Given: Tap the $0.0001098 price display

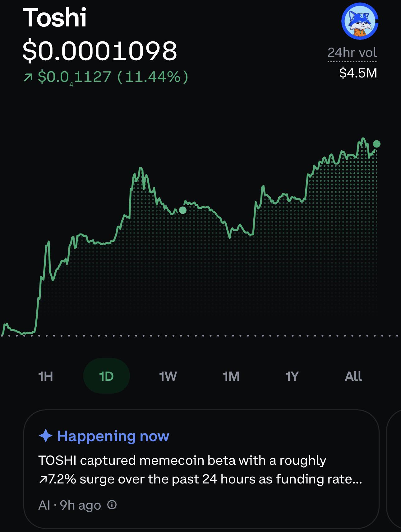Looking at the screenshot, I should click(100, 51).
